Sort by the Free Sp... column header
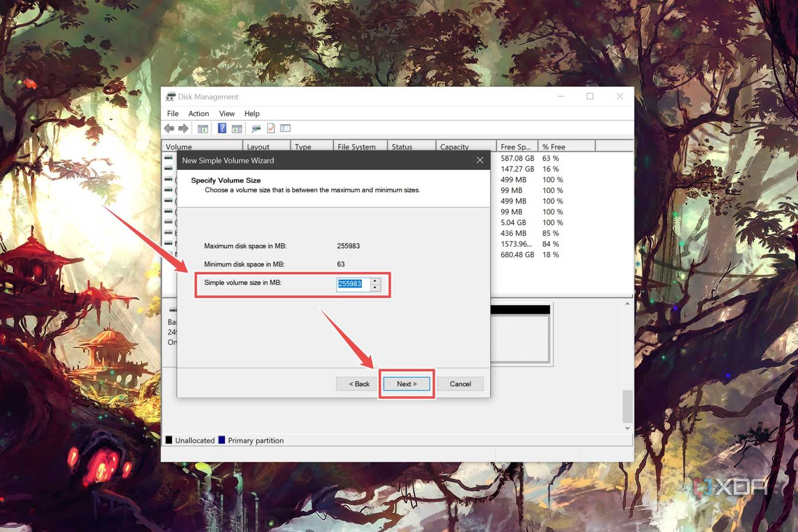Viewport: 798px width, 532px height. (x=517, y=147)
